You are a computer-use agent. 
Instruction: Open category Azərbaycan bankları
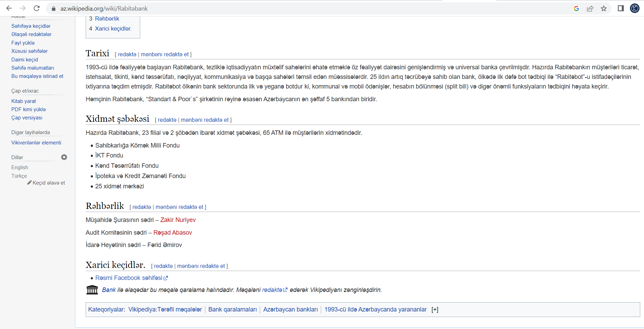point(291,309)
